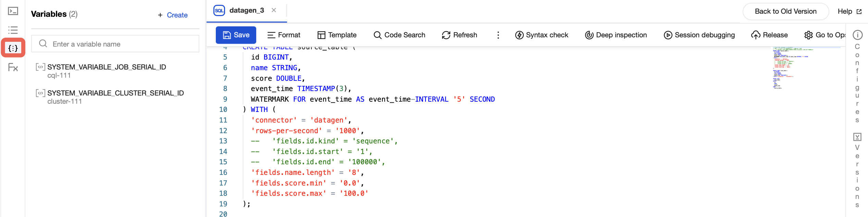Screen dimensions: 868x217
Task: Click the 'fields.name.length' code text
Action: (293, 173)
